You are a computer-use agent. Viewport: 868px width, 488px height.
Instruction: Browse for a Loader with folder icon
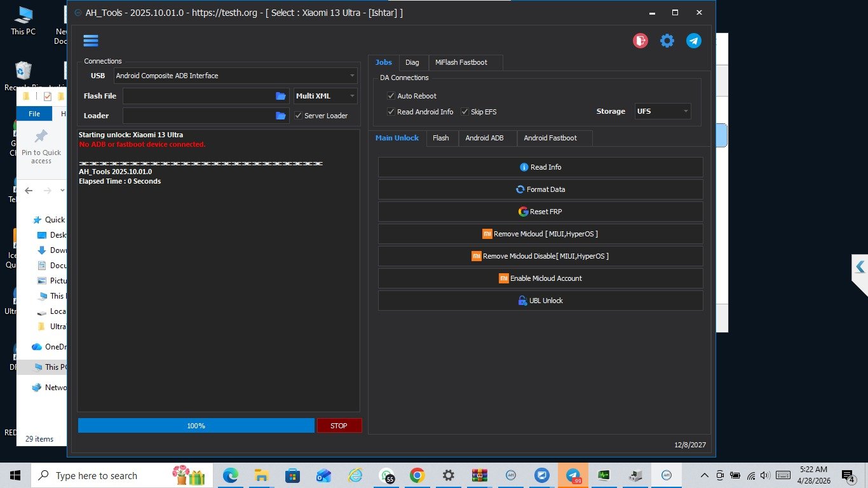click(x=281, y=116)
